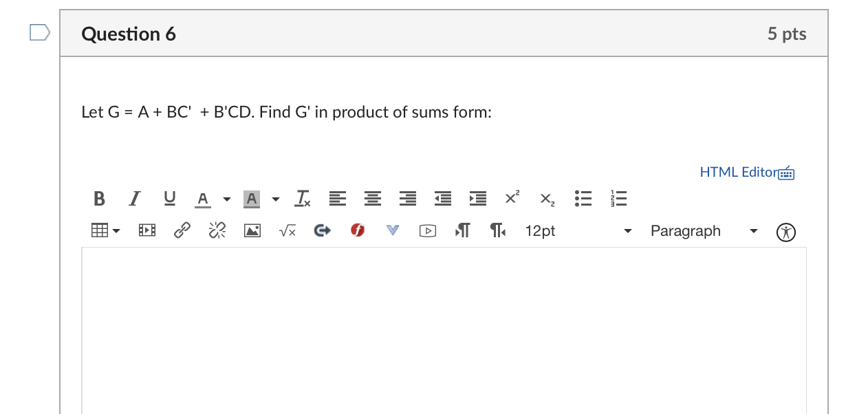Insert a link with the chain link icon
Screen dimensions: 868x414
pyautogui.click(x=182, y=230)
